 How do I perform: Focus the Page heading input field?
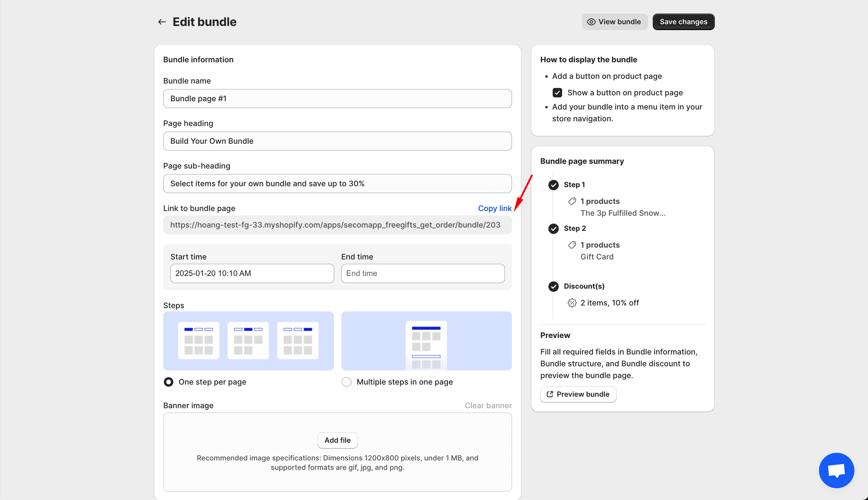[x=337, y=141]
